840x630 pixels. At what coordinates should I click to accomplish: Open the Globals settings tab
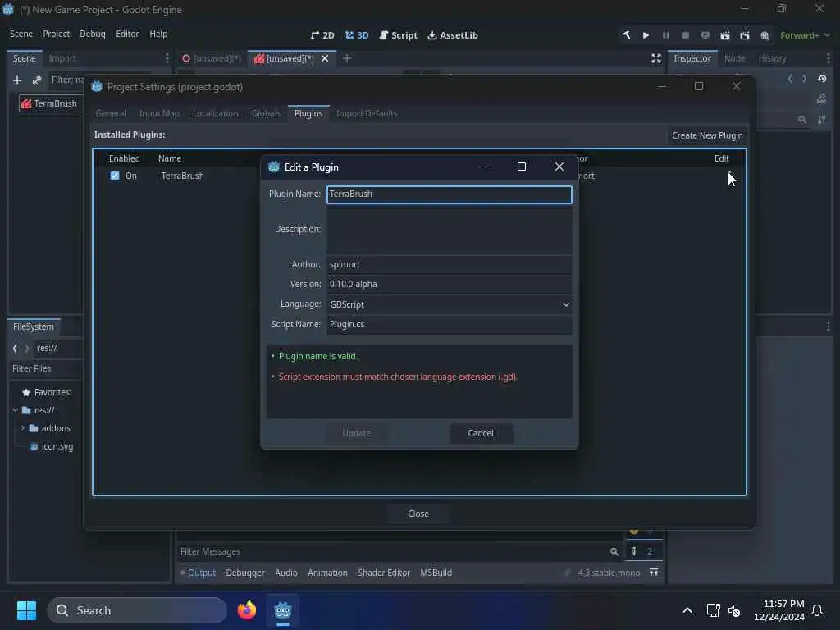coord(267,113)
